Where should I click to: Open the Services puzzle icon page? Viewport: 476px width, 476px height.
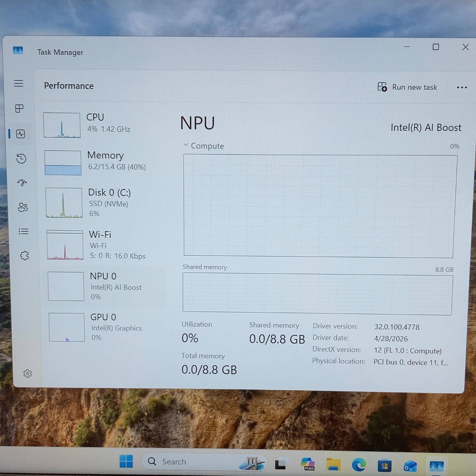[x=24, y=255]
